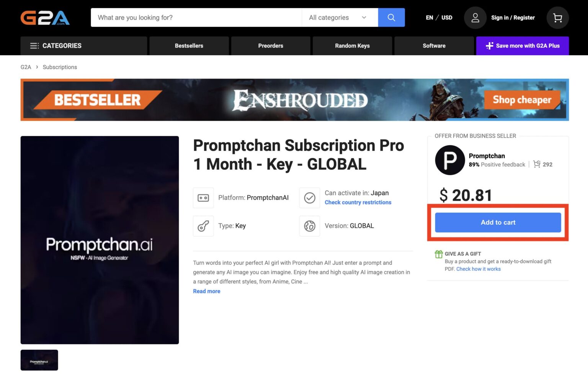588x382 pixels.
Task: Click the green gift icon
Action: pyautogui.click(x=439, y=254)
